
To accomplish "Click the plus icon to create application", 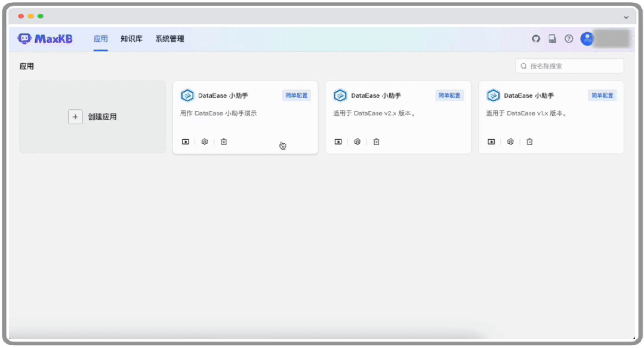I will pyautogui.click(x=75, y=116).
